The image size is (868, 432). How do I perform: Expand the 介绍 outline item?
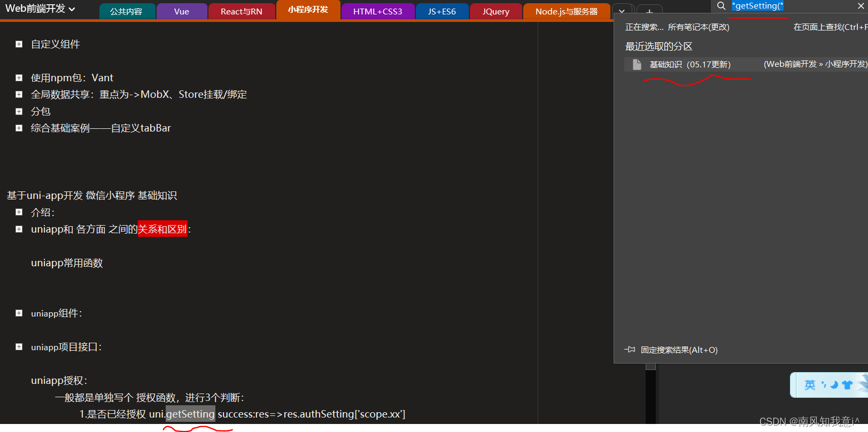pyautogui.click(x=19, y=212)
